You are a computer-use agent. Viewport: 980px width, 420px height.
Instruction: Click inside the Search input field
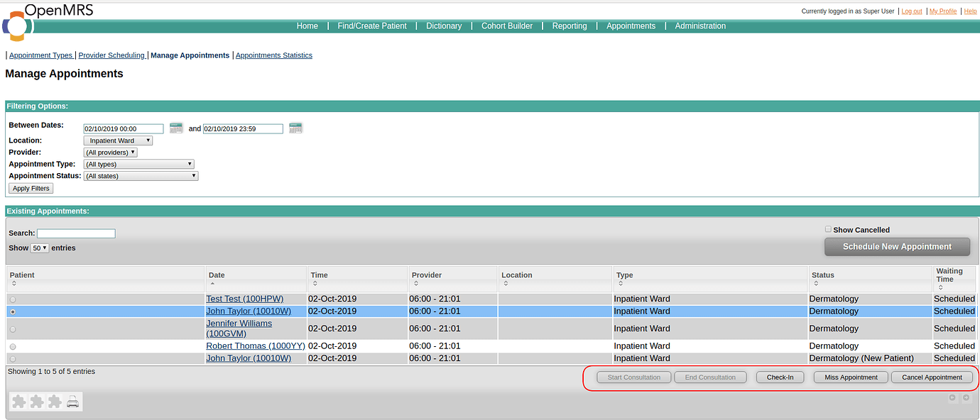pyautogui.click(x=76, y=233)
